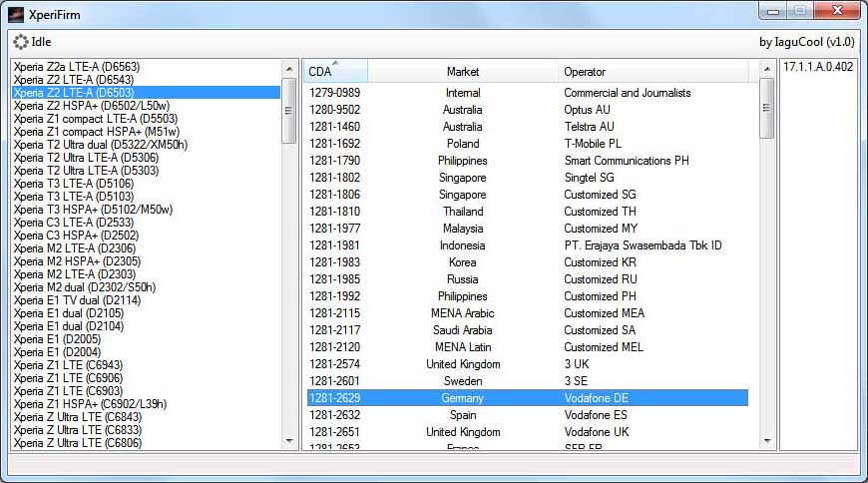Select CDA 1279-0989 Internal row

(528, 93)
